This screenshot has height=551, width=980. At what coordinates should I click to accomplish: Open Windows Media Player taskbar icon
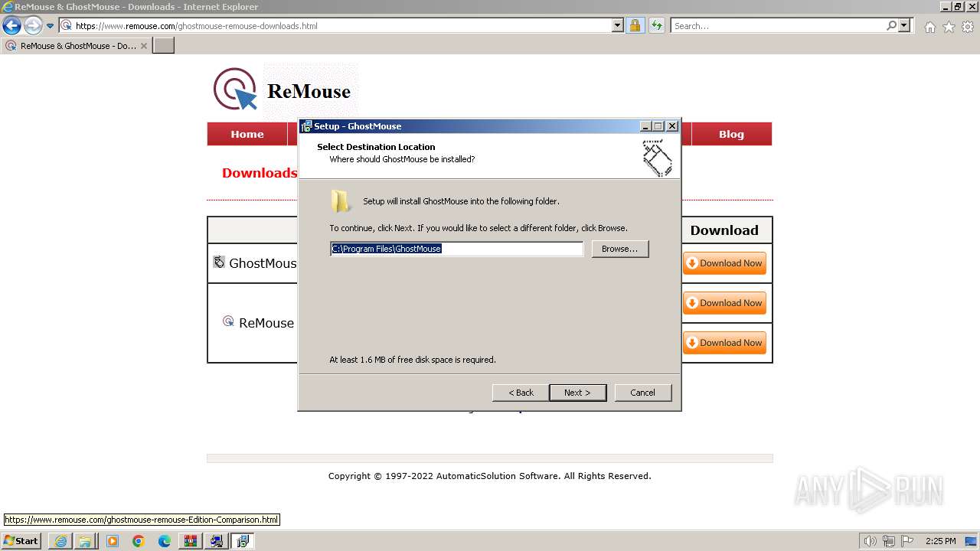[x=113, y=541]
